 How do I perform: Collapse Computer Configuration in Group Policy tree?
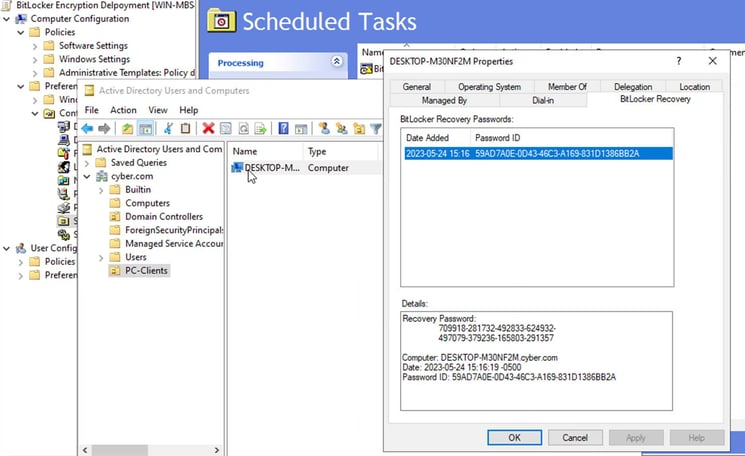[7, 19]
